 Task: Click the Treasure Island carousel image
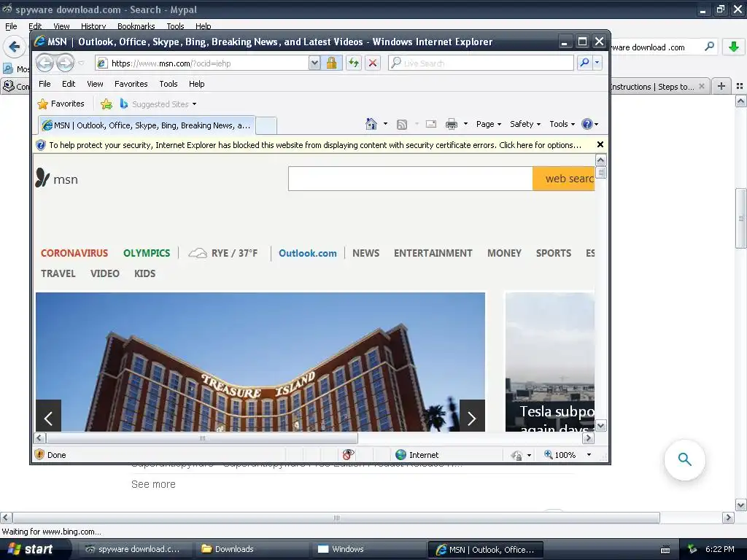[260, 362]
